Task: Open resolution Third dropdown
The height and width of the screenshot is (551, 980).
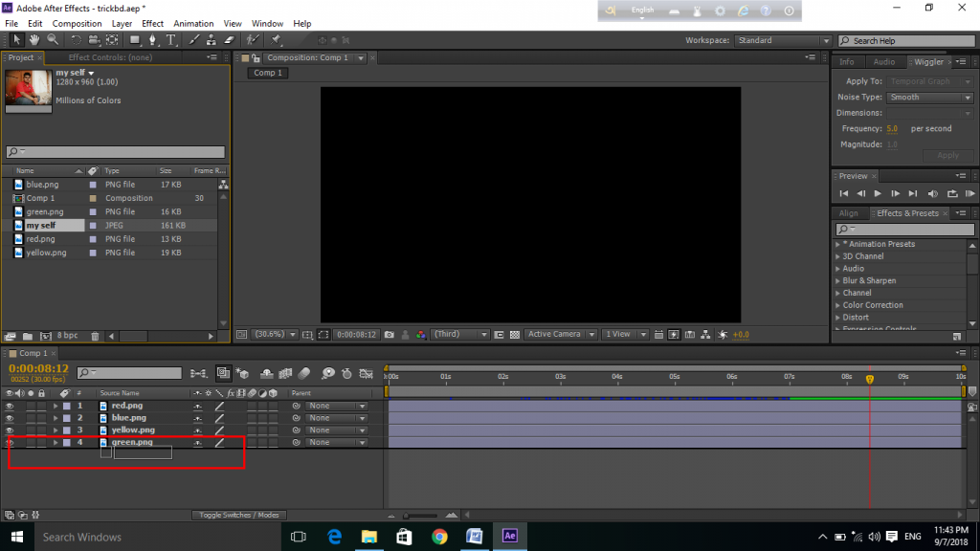Action: [x=460, y=335]
